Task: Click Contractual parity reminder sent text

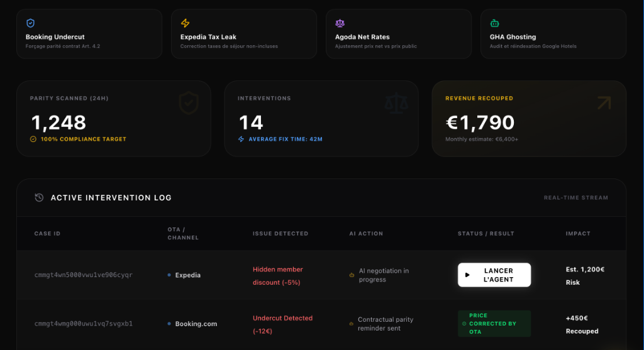Action: (386, 324)
